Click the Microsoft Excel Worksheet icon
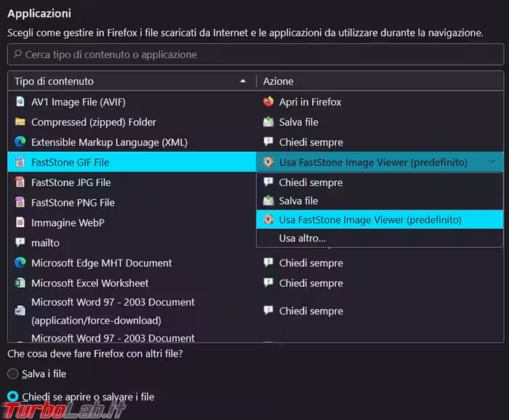 pos(20,283)
